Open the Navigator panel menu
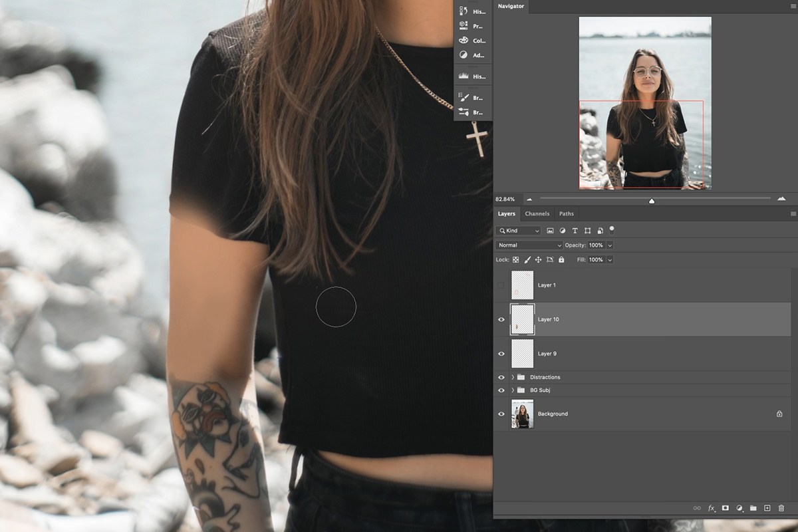Viewport: 798px width, 532px height. pos(793,7)
